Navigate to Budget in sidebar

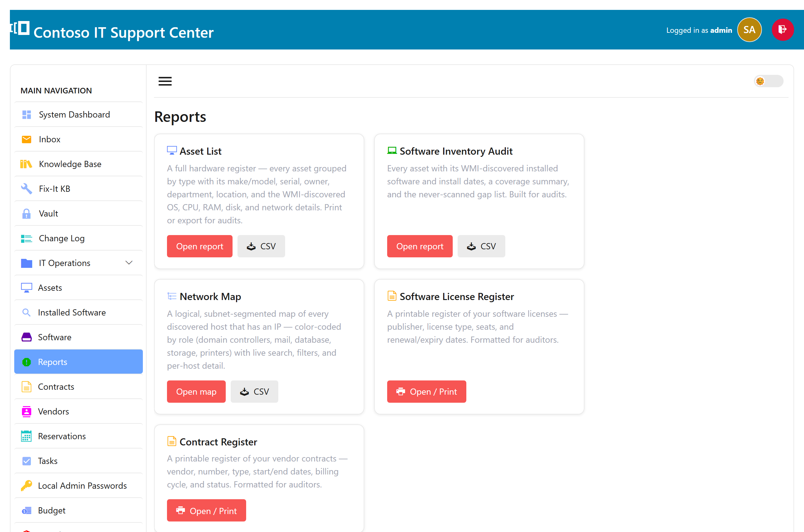[x=78, y=510]
